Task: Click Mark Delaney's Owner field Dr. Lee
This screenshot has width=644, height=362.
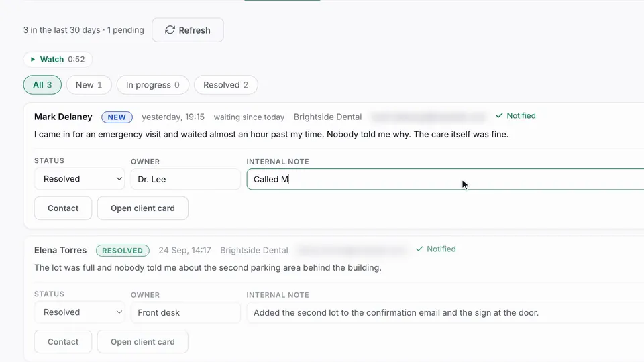Action: pos(185,179)
